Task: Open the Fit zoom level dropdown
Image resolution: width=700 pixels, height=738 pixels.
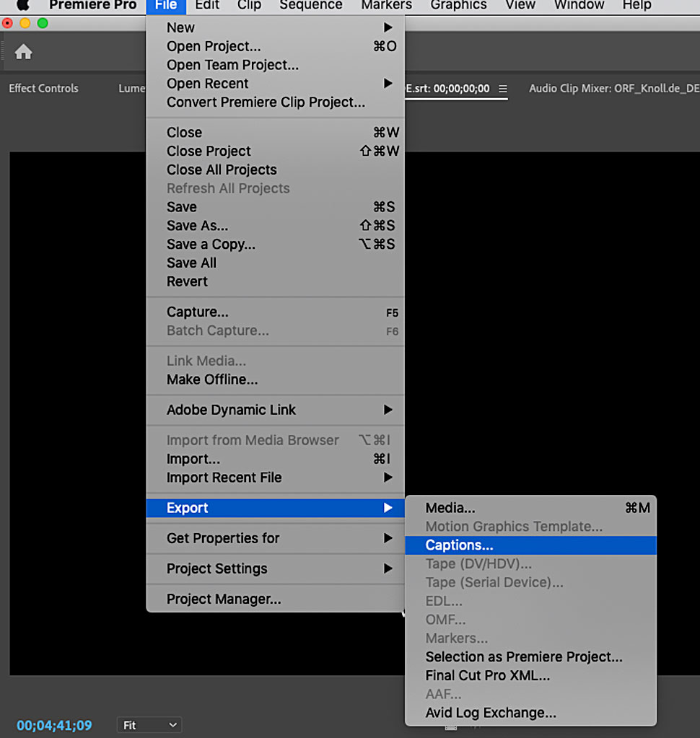Action: [149, 725]
